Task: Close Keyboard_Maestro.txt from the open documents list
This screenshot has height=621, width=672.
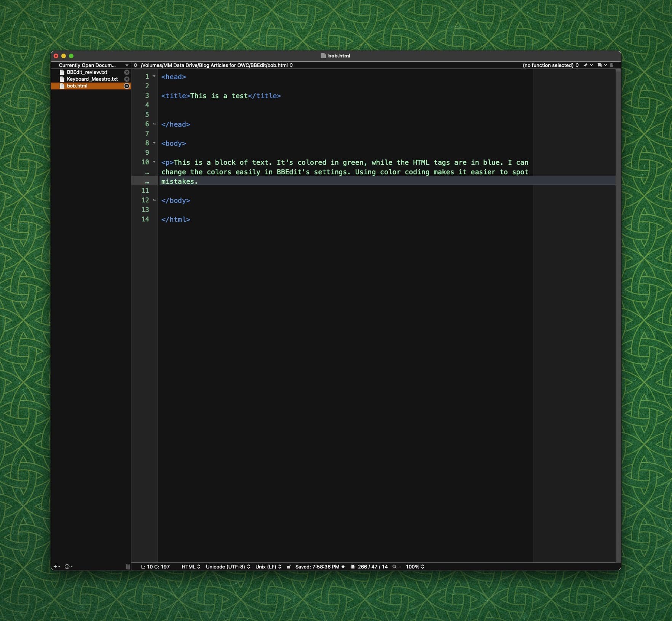Action: click(x=127, y=79)
